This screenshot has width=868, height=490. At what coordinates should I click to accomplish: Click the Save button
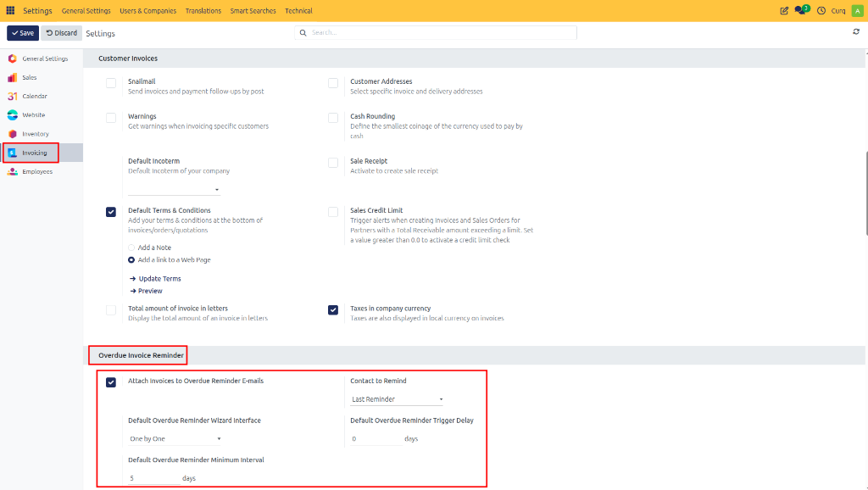click(23, 33)
